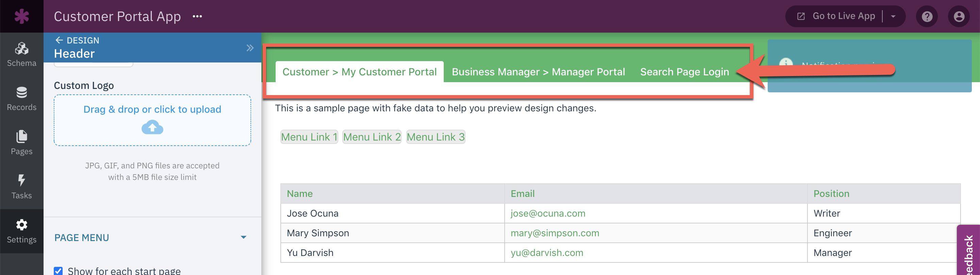The width and height of the screenshot is (980, 275).
Task: Click Menu Link 2 in preview
Action: [372, 137]
